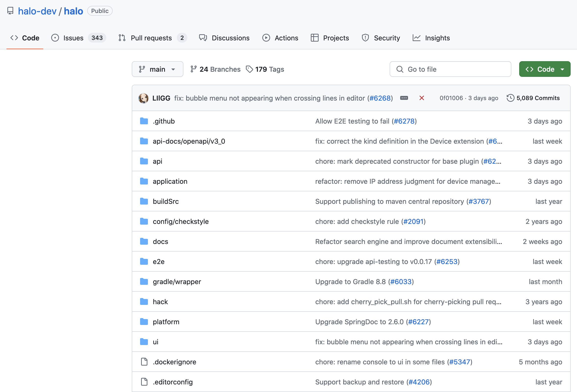Click the Go to file search field

tap(450, 69)
